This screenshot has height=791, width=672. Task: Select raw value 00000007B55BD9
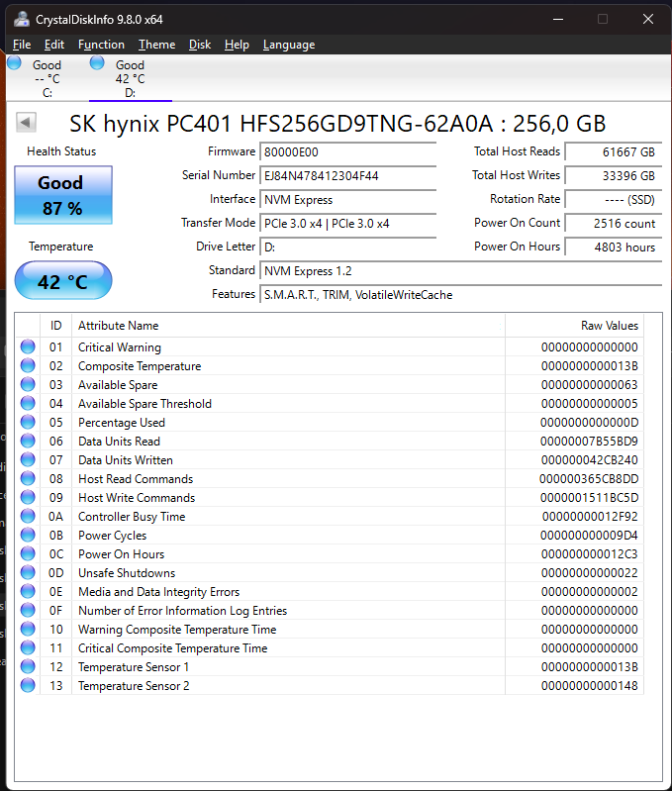click(589, 442)
